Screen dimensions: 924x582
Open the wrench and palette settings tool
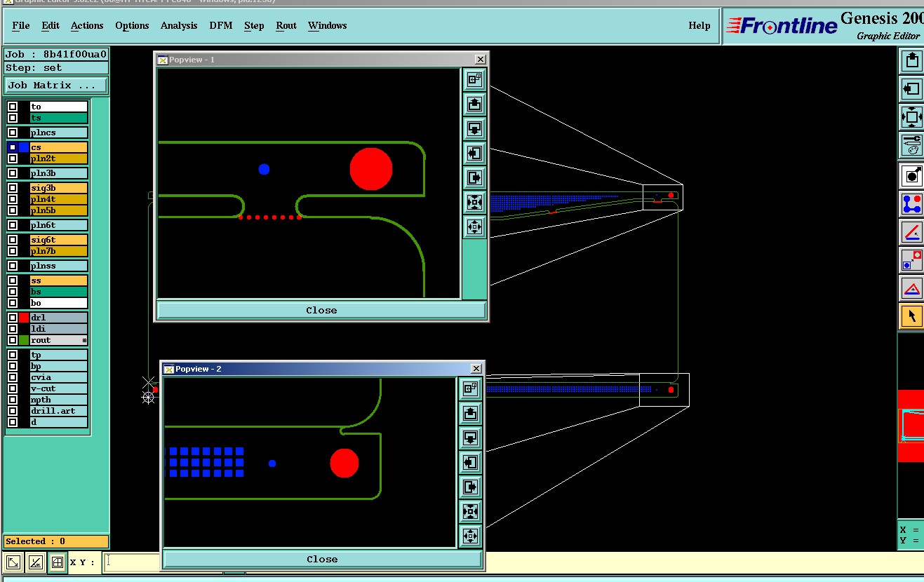pyautogui.click(x=911, y=145)
